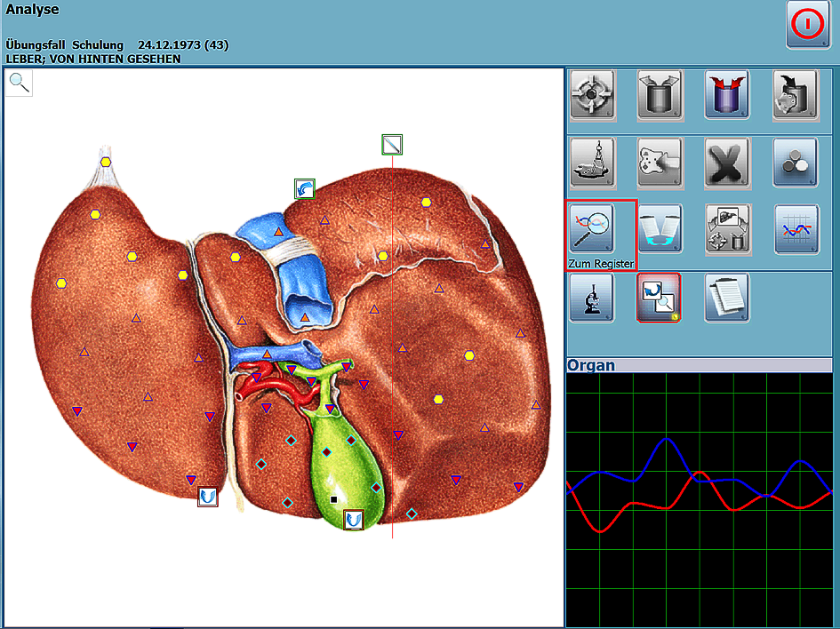Select the crosshair target with inward arrows

coord(592,95)
